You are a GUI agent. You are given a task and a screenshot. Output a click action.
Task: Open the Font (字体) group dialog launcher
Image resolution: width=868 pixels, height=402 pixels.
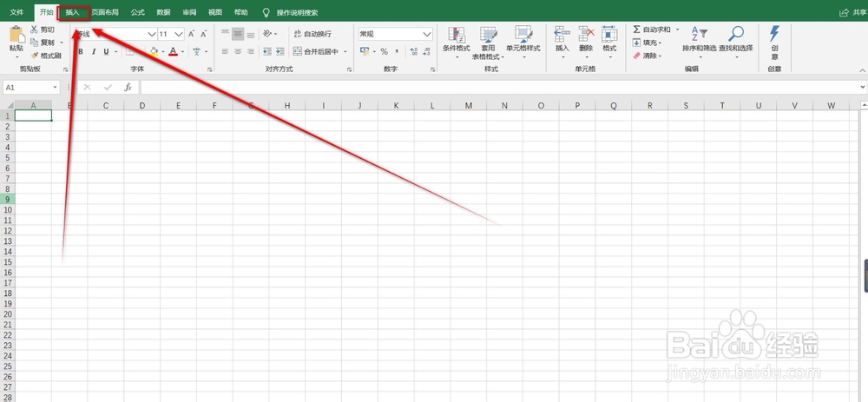tap(210, 69)
